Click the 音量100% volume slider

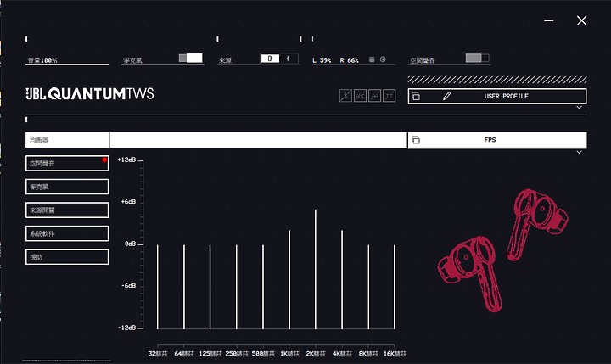click(67, 60)
